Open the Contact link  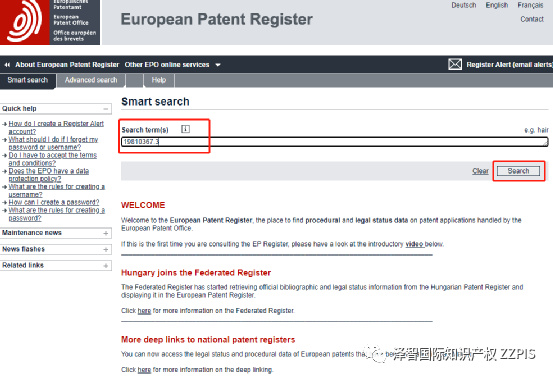[x=531, y=19]
